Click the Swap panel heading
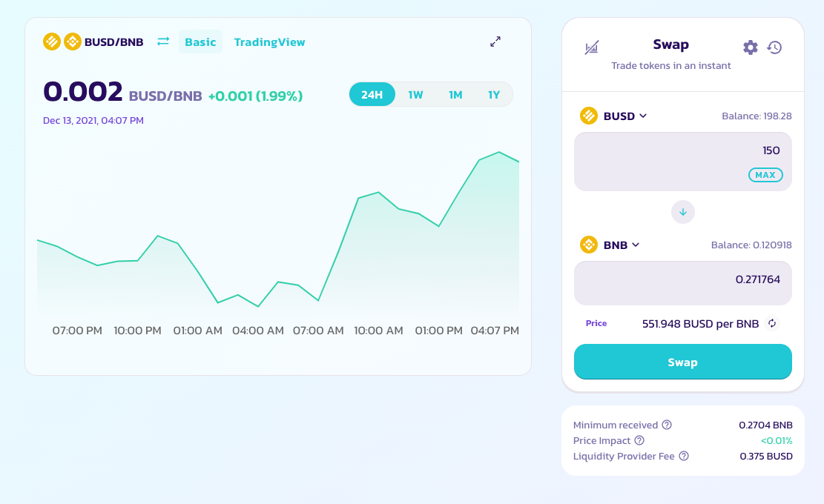This screenshot has height=504, width=824. point(670,44)
